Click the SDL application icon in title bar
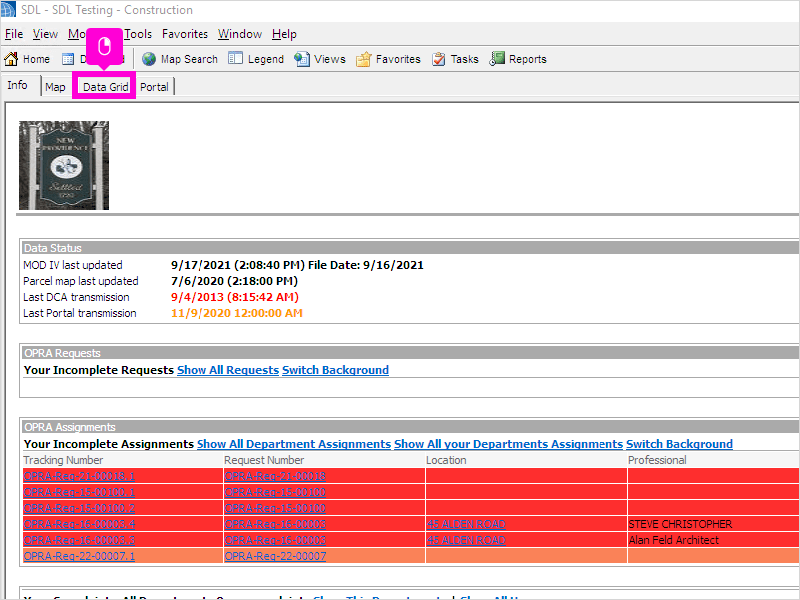 click(8, 9)
